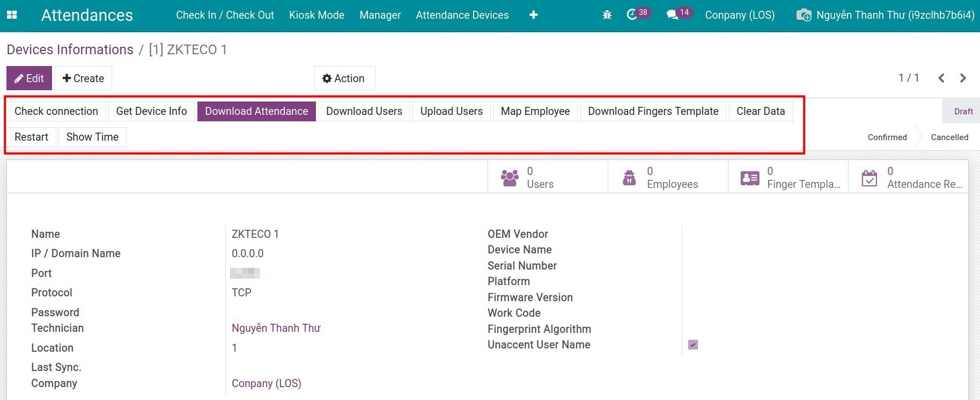
Task: Open the Attendance Devices menu
Action: click(462, 15)
